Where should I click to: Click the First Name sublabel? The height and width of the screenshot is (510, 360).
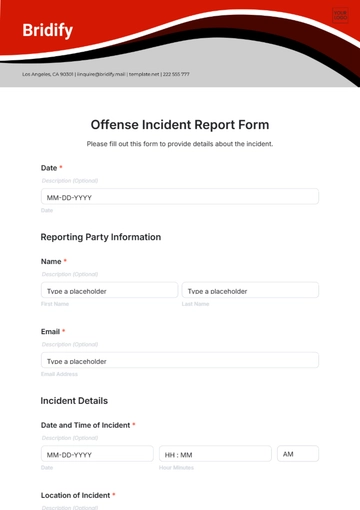click(x=55, y=304)
